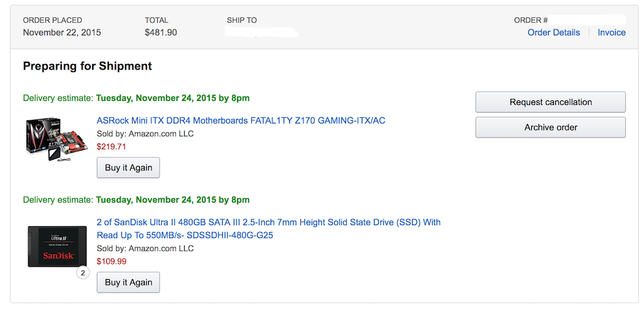Open the Invoice link
This screenshot has width=644, height=310.
612,32
